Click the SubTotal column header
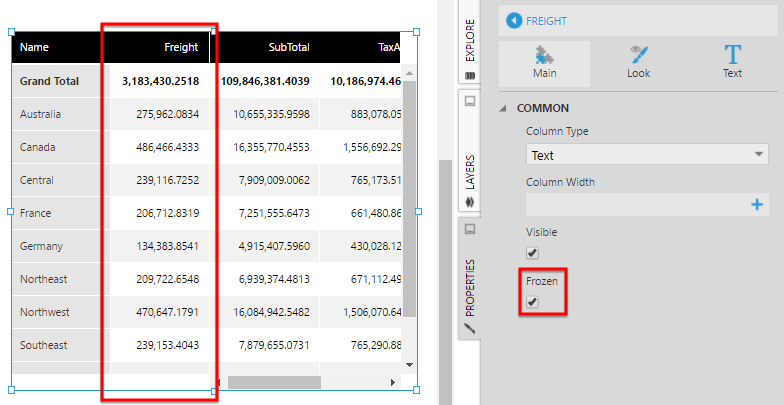This screenshot has height=405, width=784. click(x=288, y=48)
